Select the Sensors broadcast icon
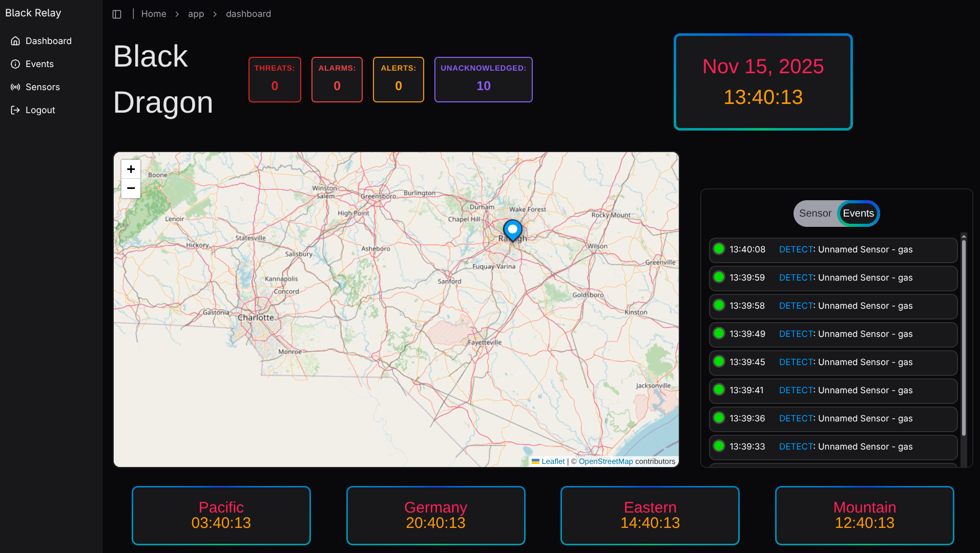Viewport: 980px width, 553px height. click(x=15, y=87)
